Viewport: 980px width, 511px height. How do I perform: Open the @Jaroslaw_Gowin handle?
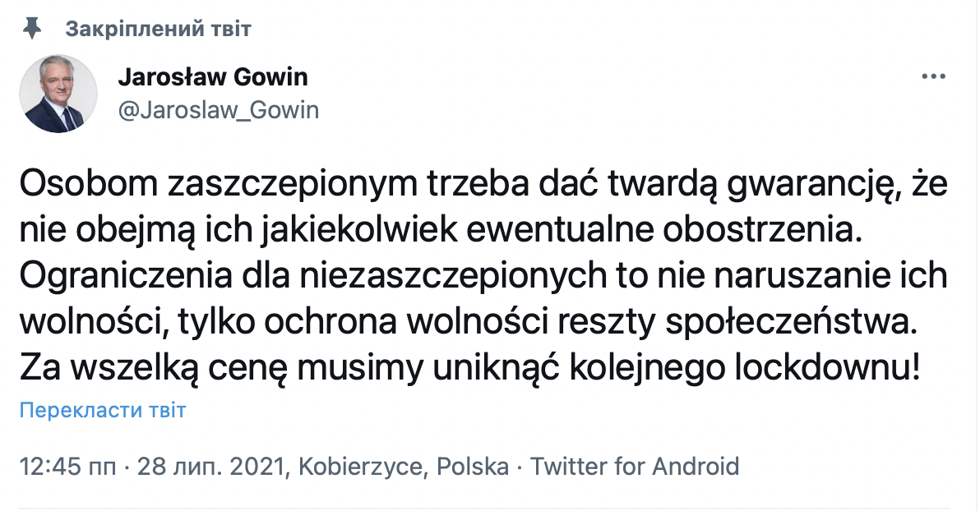(x=220, y=110)
